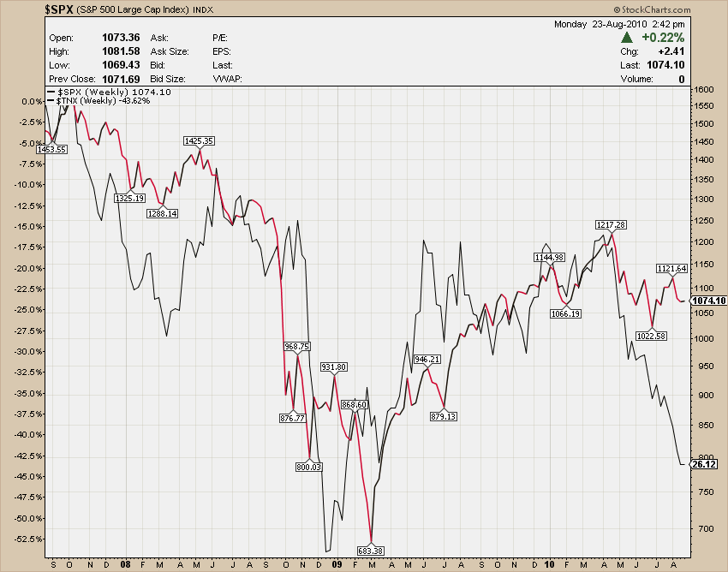Click the 1074.10 last price tag
Screen dimensions: 728x572
point(707,301)
